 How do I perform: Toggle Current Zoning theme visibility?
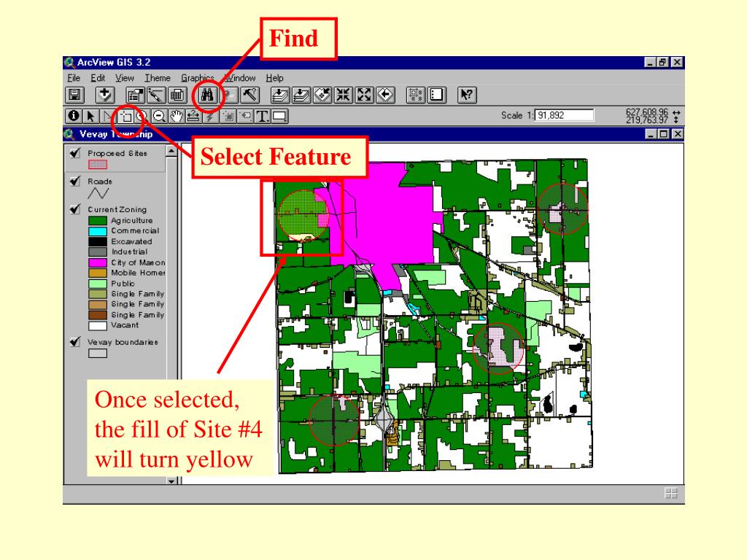tap(75, 209)
